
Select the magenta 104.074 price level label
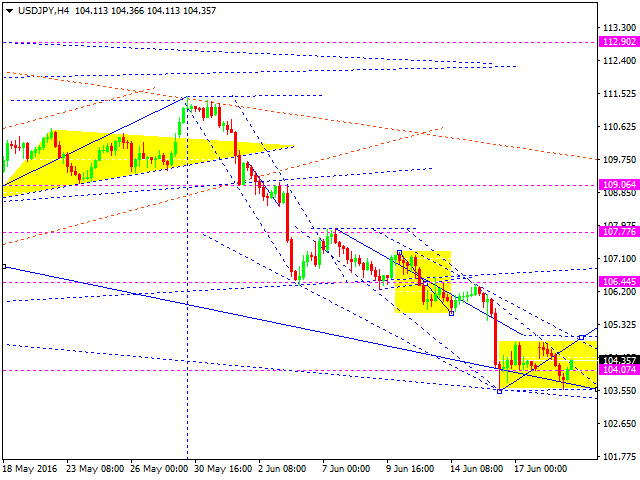point(619,370)
